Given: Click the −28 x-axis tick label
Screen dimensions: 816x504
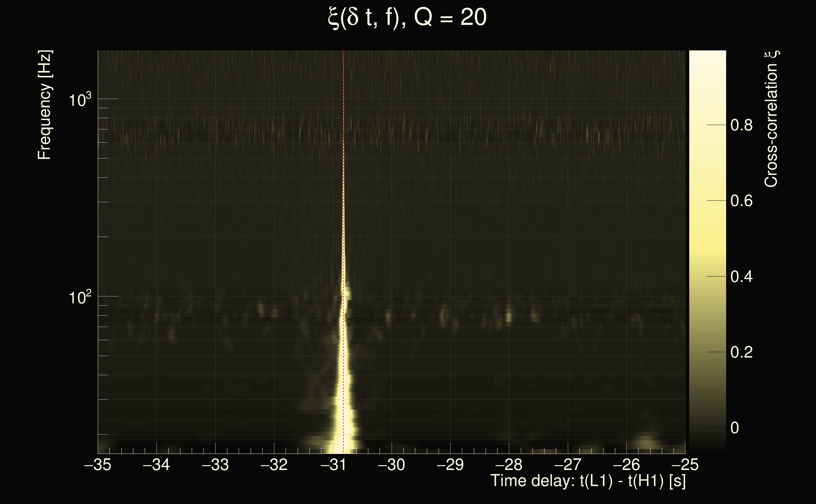Looking at the screenshot, I should pyautogui.click(x=509, y=465).
